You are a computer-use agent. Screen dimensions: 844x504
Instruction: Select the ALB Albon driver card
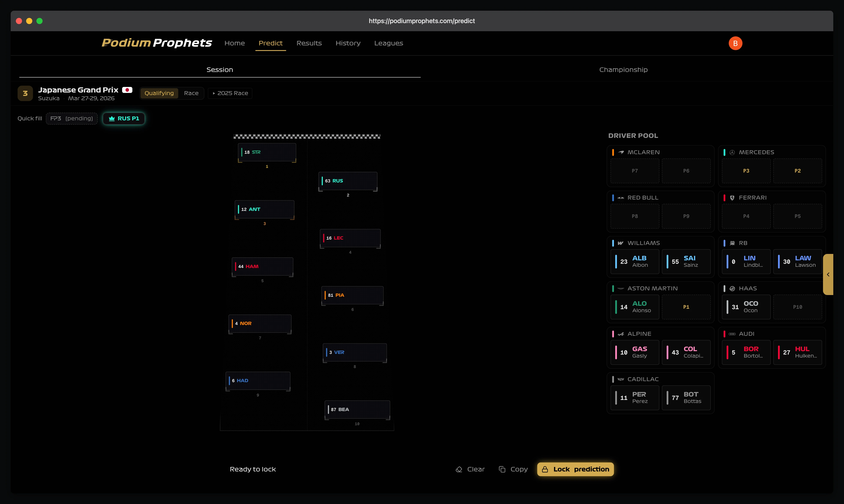click(x=634, y=261)
